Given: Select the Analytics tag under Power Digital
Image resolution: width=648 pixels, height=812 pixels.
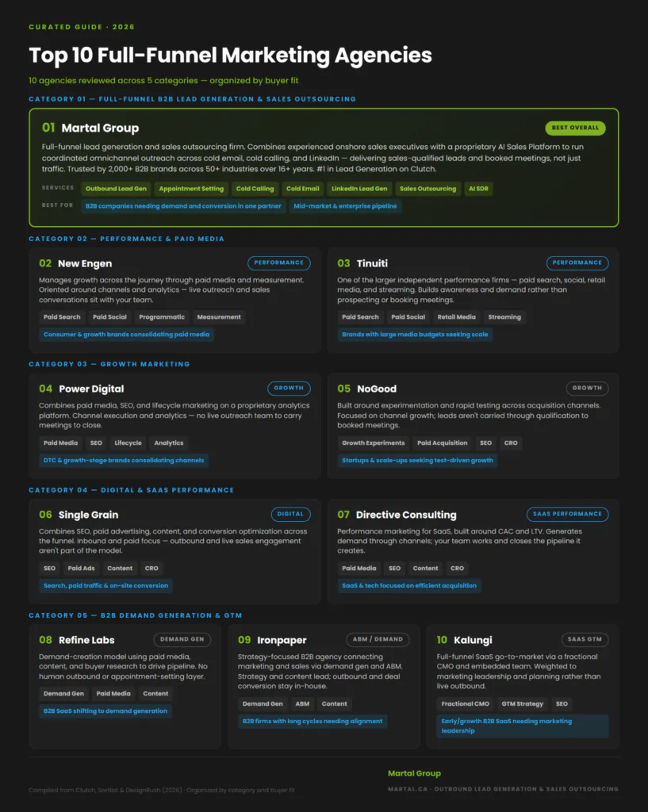Looking at the screenshot, I should (x=169, y=442).
